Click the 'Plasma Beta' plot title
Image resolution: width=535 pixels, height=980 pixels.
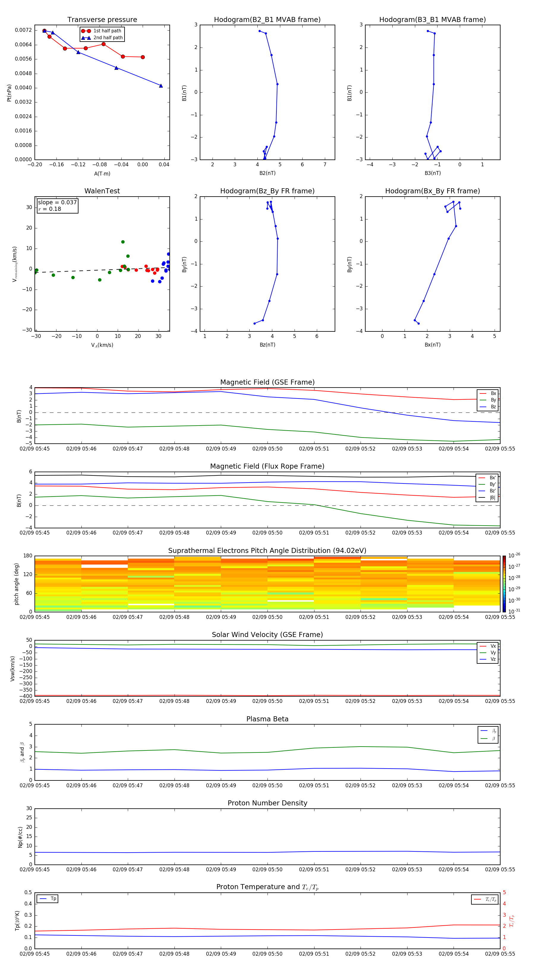click(267, 719)
